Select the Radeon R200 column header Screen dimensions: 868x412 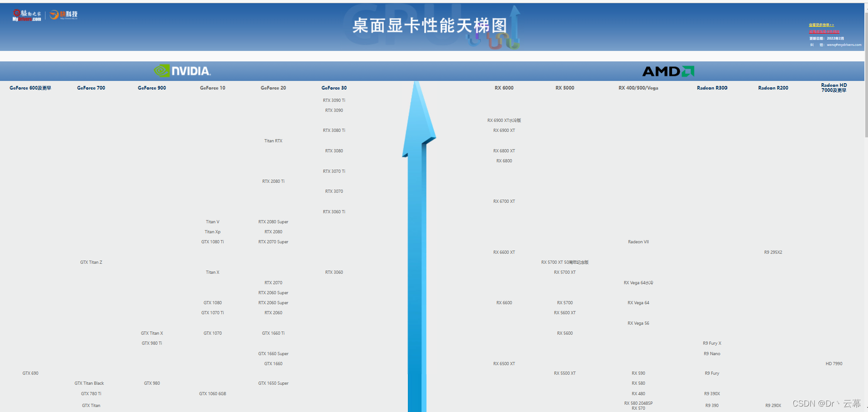pos(773,88)
